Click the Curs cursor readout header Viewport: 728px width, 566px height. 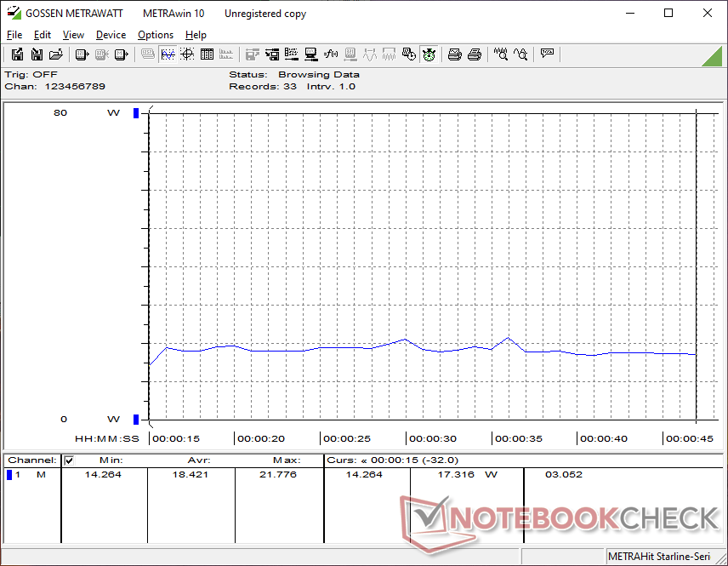click(x=393, y=460)
